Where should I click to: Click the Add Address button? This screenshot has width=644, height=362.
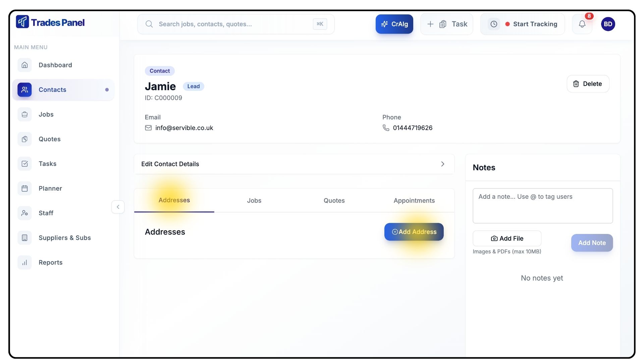pyautogui.click(x=414, y=232)
